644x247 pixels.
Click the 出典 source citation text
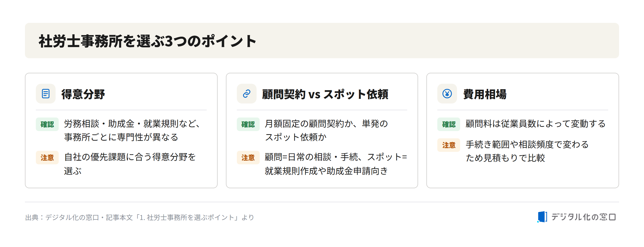coord(140,217)
